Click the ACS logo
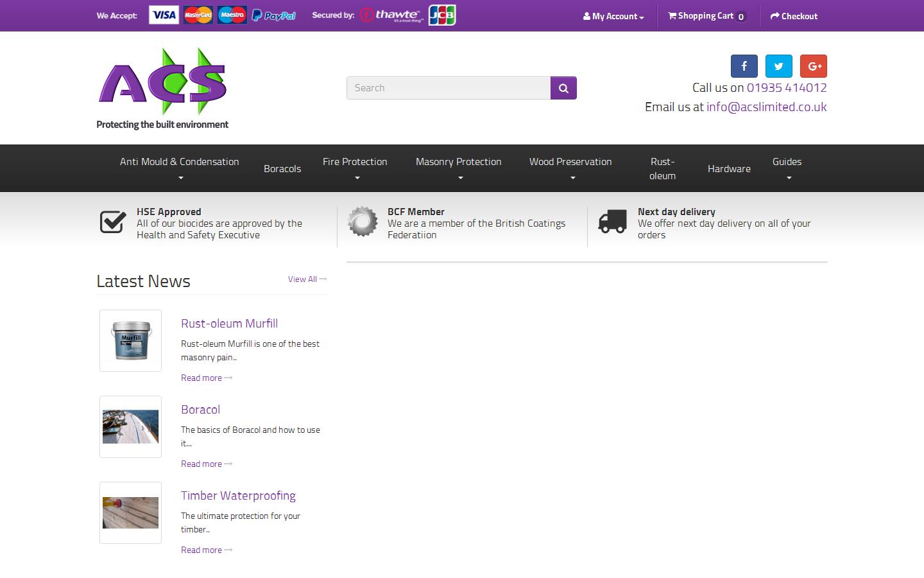 pyautogui.click(x=162, y=88)
